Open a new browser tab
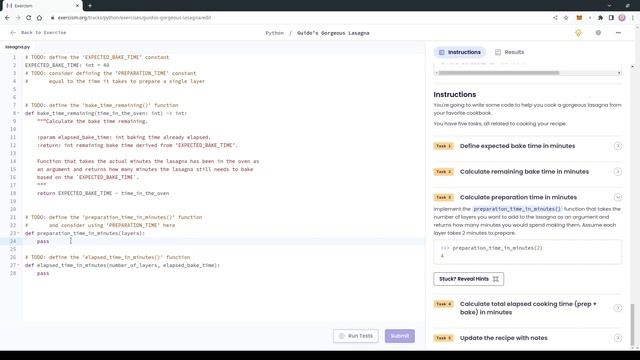The width and height of the screenshot is (640, 360). (x=90, y=6)
